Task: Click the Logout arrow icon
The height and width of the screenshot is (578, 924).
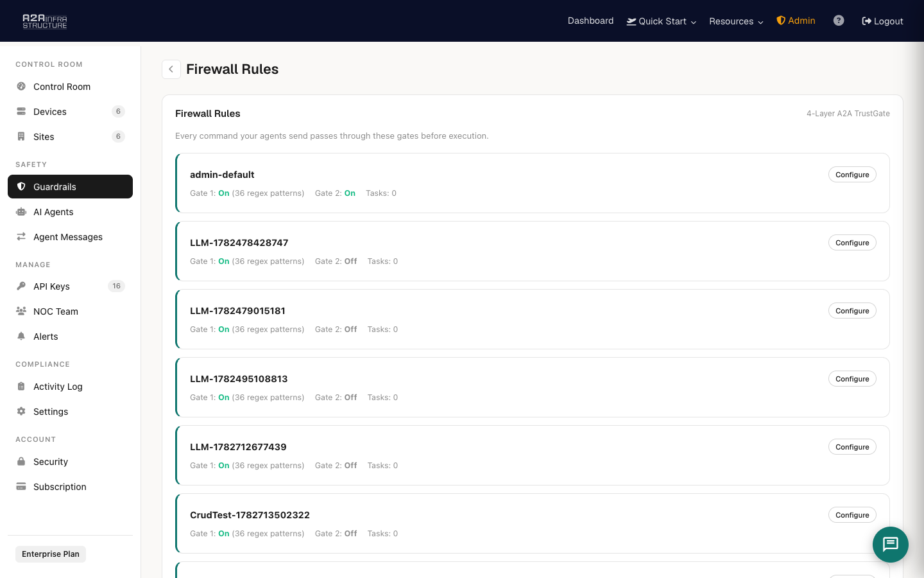Action: pos(866,21)
